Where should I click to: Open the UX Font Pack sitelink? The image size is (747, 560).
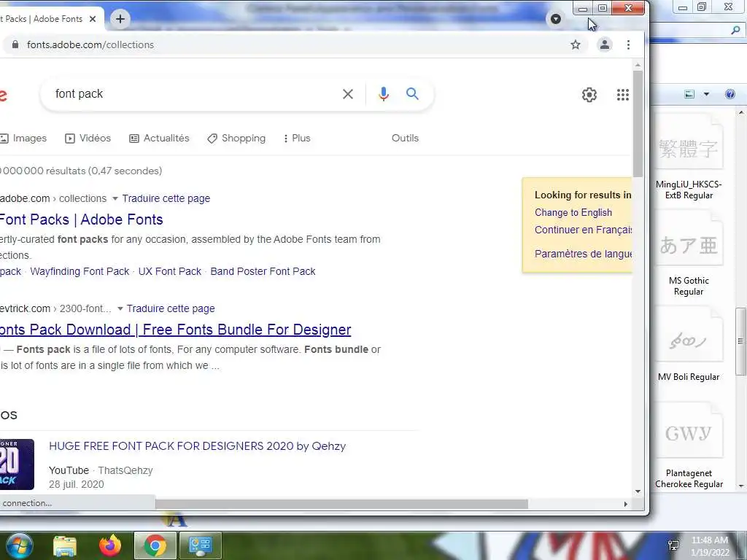(x=169, y=271)
